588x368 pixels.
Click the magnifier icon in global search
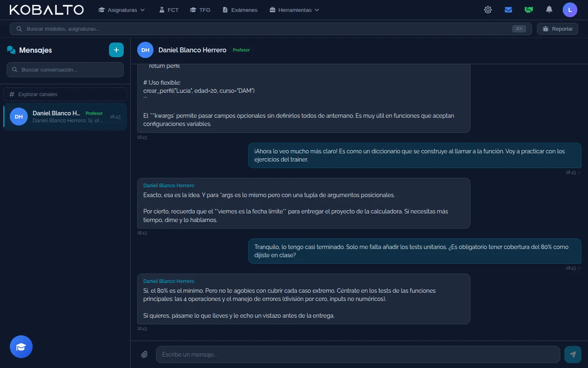[19, 29]
